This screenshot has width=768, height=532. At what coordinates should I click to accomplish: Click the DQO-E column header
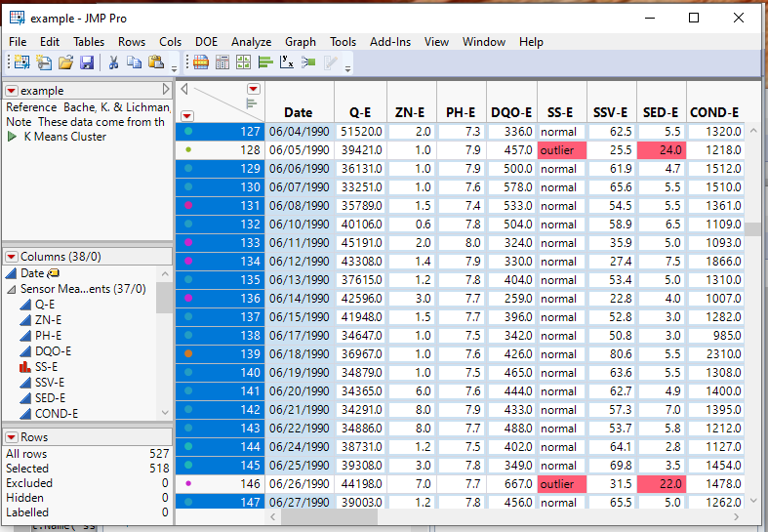[x=510, y=112]
